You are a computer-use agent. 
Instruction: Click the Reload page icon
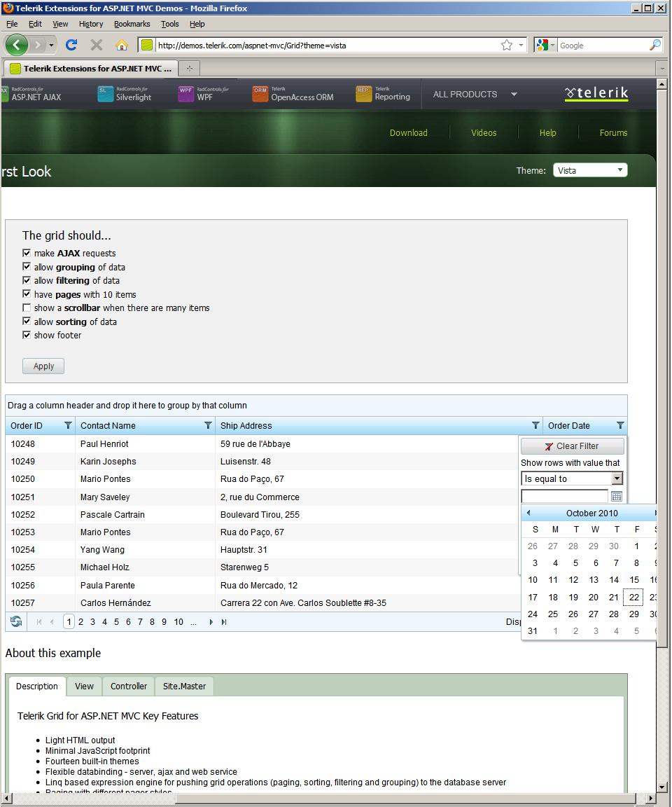[71, 46]
